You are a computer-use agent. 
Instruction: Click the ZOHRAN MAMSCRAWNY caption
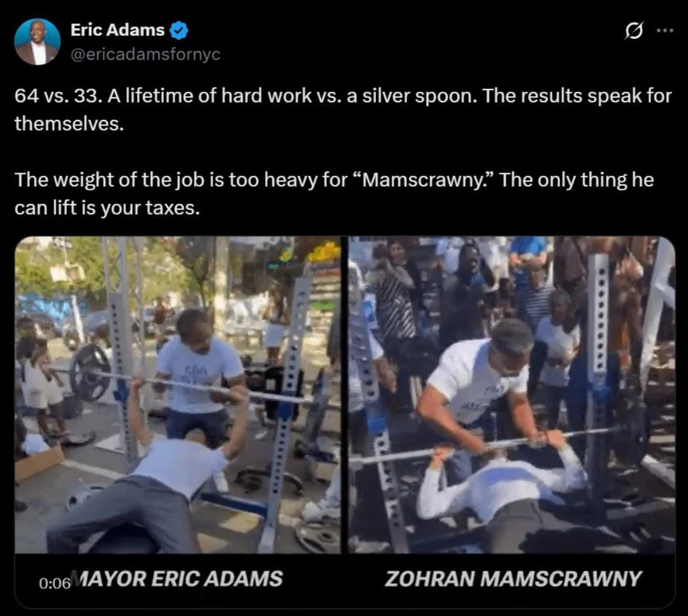[x=513, y=578]
